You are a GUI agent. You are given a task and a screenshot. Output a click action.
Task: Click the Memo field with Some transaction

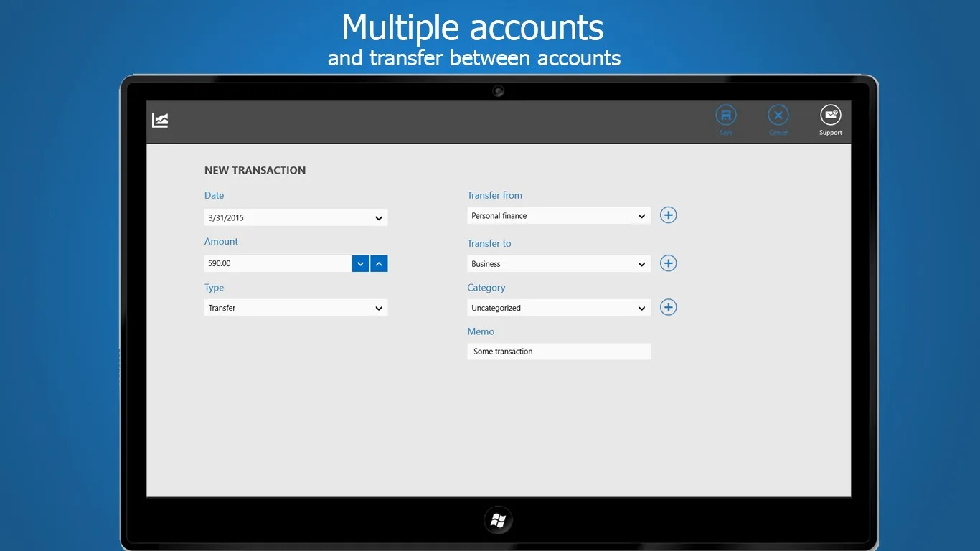[559, 352]
